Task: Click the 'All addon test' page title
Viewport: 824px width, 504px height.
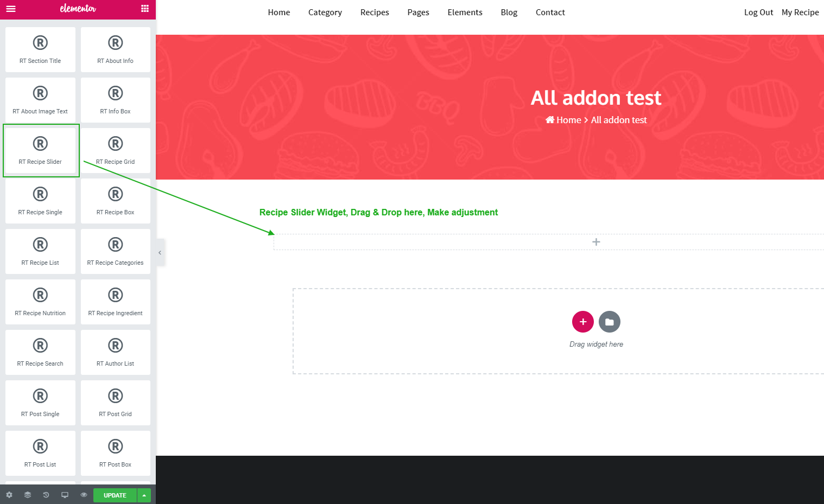Action: (x=596, y=98)
